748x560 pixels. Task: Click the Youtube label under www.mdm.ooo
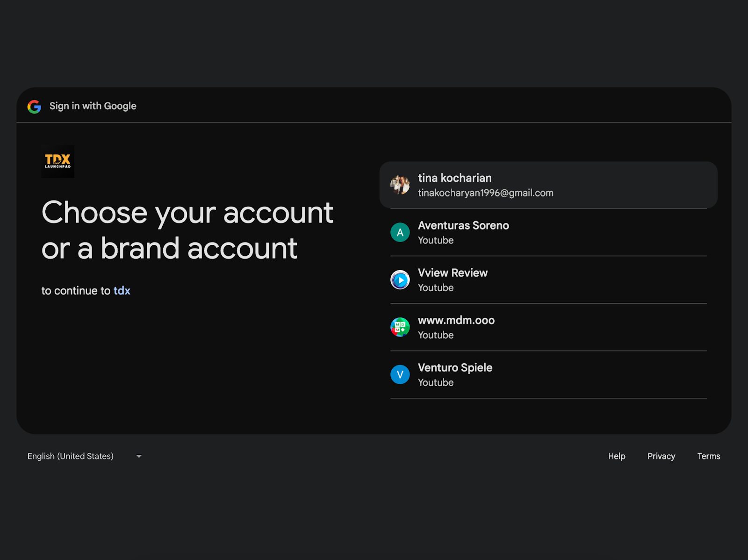pos(436,335)
